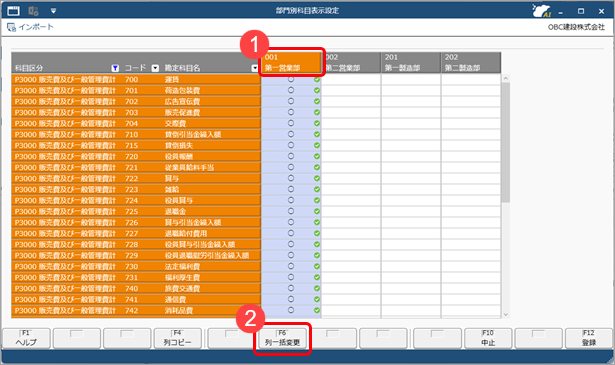Select the 福利厚生費 account name cell
This screenshot has height=365, width=615.
tap(182, 278)
